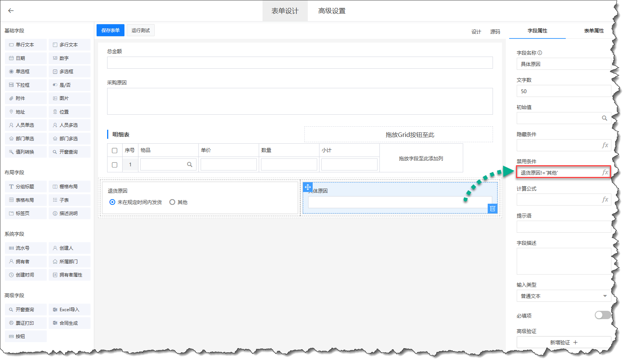Open fx formula editor for 计算公式
This screenshot has width=628, height=364.
605,200
